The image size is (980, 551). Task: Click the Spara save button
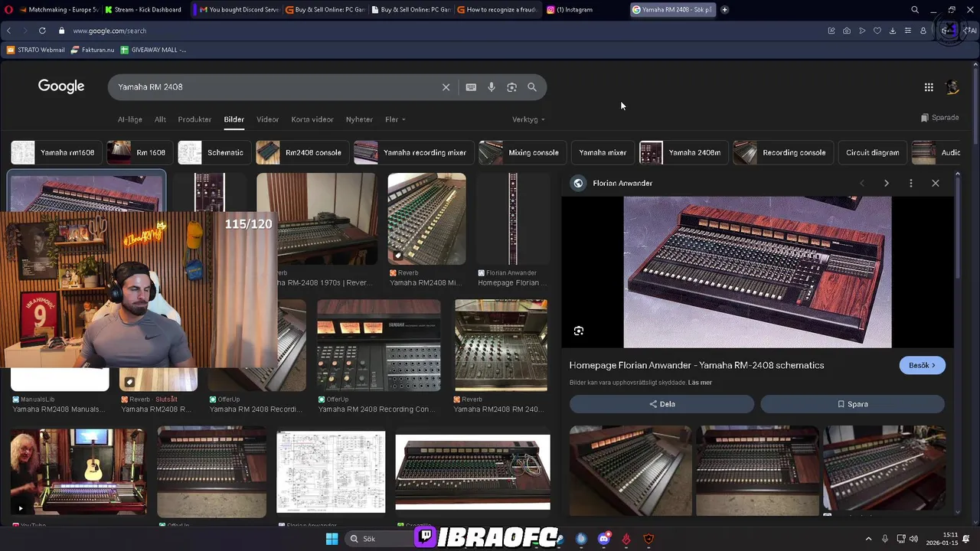click(852, 404)
